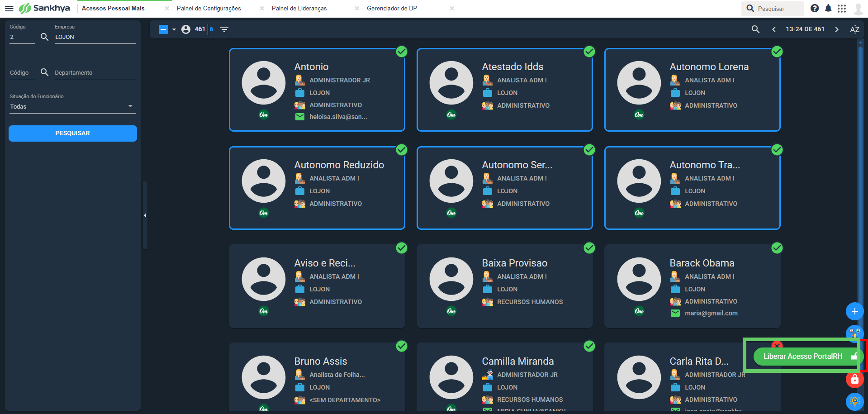Open the search magnifier in card toolbar
Viewport: 868px width, 414px height.
[x=755, y=29]
